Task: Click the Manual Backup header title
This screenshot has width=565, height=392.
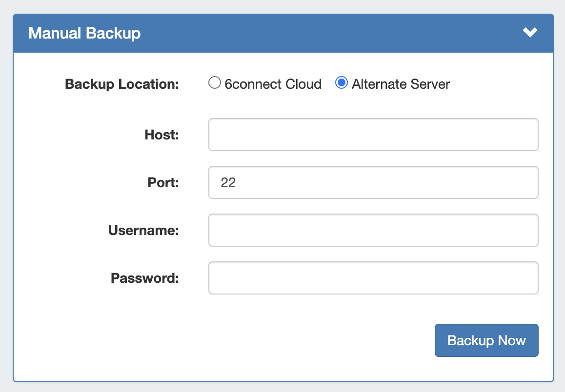Action: [84, 33]
